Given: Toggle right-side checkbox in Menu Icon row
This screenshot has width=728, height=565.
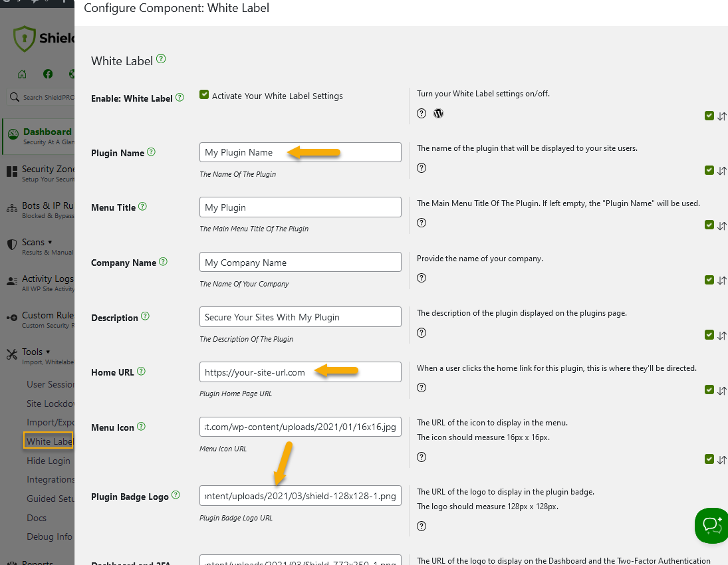Looking at the screenshot, I should coord(709,459).
